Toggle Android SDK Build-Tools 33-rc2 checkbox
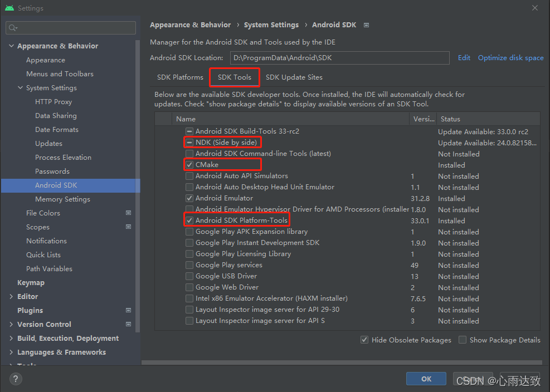This screenshot has width=550, height=392. 189,131
